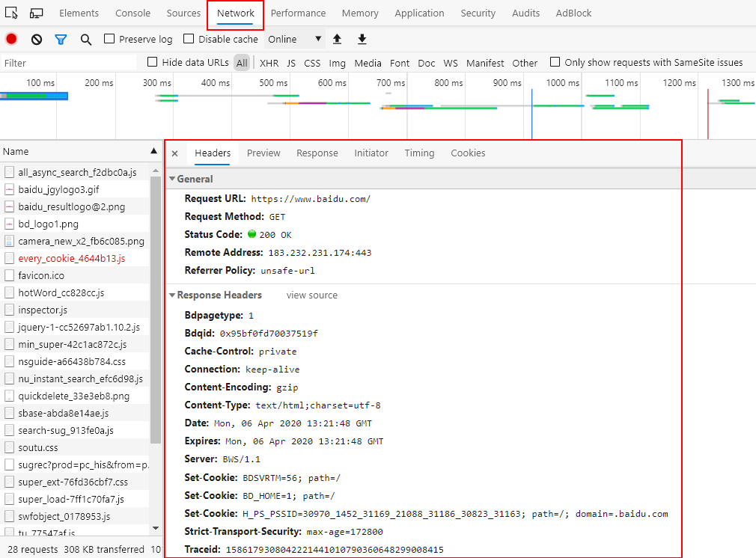Filter requests by Other type
Screen dimensions: 756x558
point(525,63)
